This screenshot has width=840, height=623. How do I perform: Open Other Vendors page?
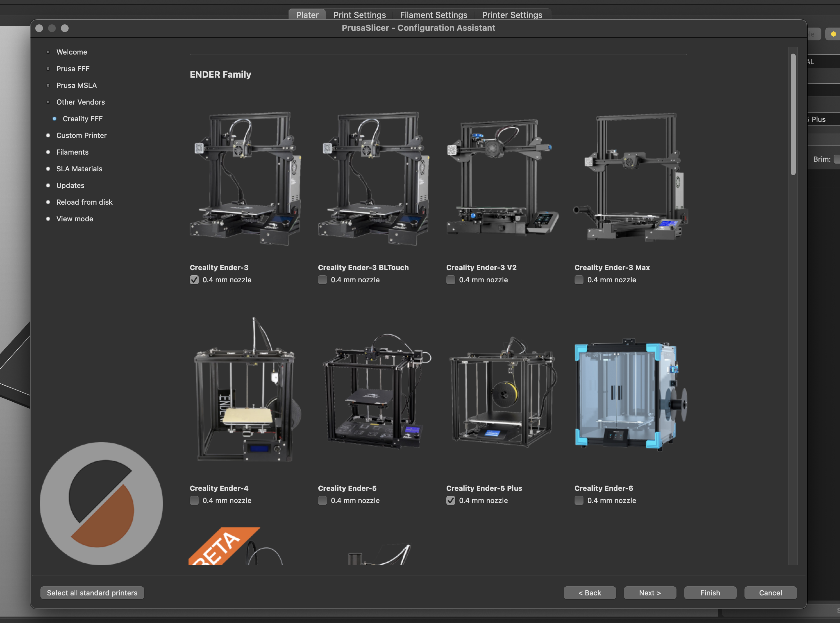[x=81, y=102]
